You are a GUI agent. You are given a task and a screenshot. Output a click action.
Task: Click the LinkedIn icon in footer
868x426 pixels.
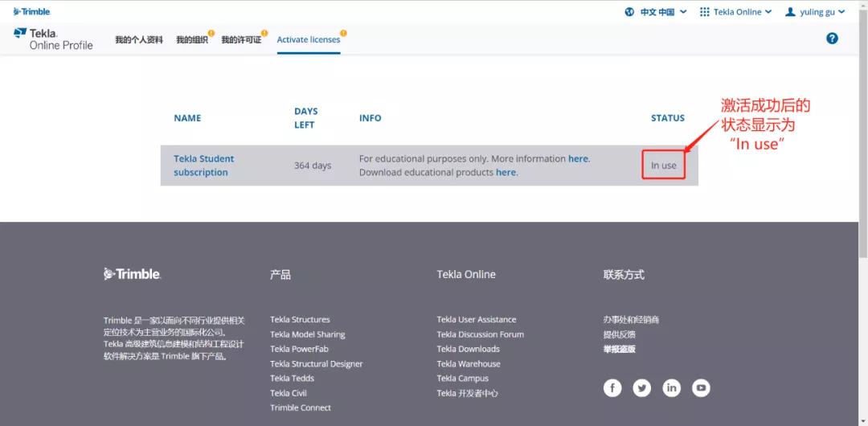point(671,387)
